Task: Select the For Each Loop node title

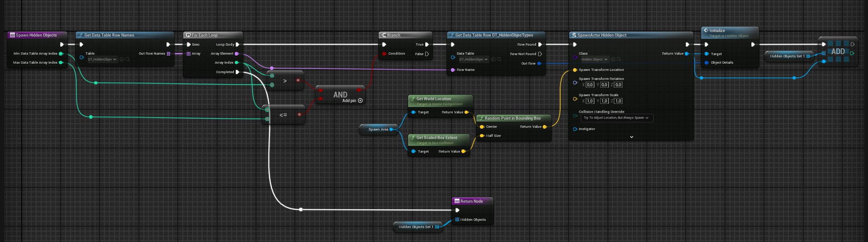Action: point(204,35)
